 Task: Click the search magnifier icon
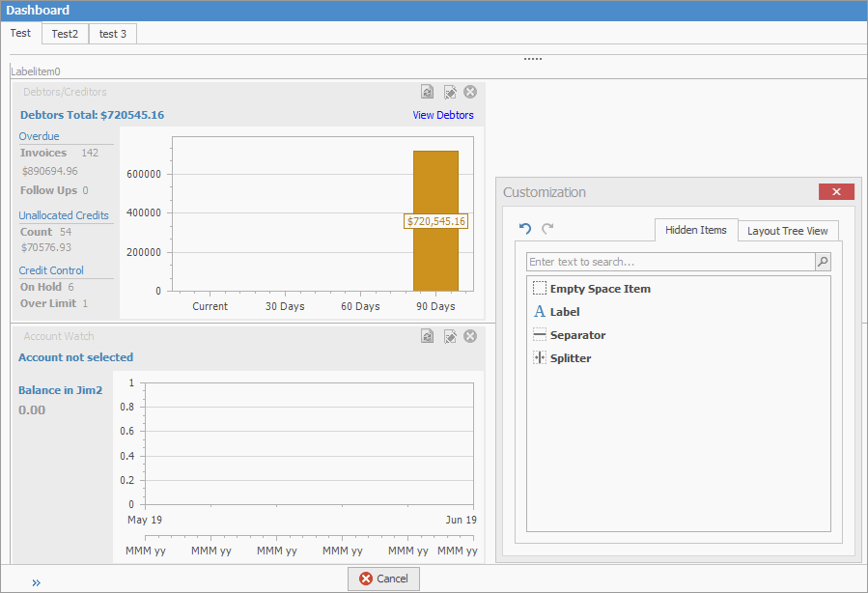822,262
